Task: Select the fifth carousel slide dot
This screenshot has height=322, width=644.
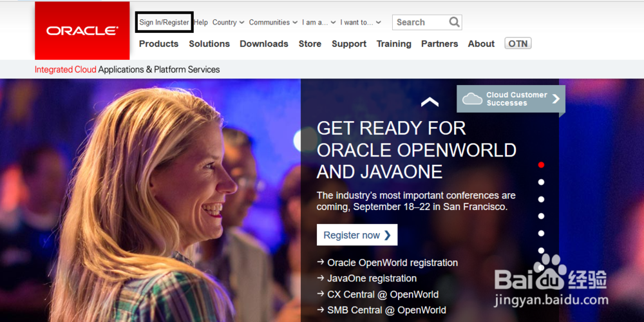Action: click(542, 233)
